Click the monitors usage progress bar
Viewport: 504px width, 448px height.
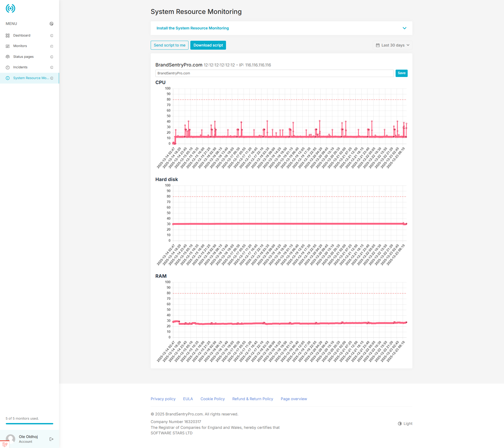29,424
